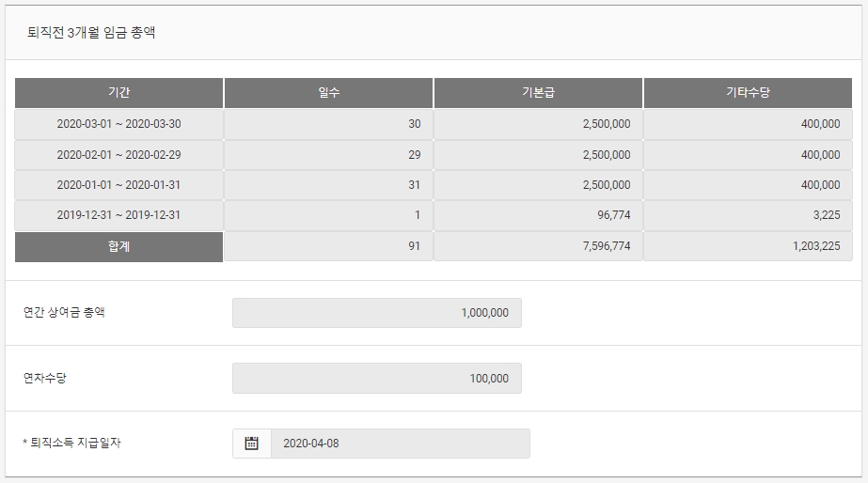Click total days cell showing 91
This screenshot has width=868, height=483.
(328, 246)
